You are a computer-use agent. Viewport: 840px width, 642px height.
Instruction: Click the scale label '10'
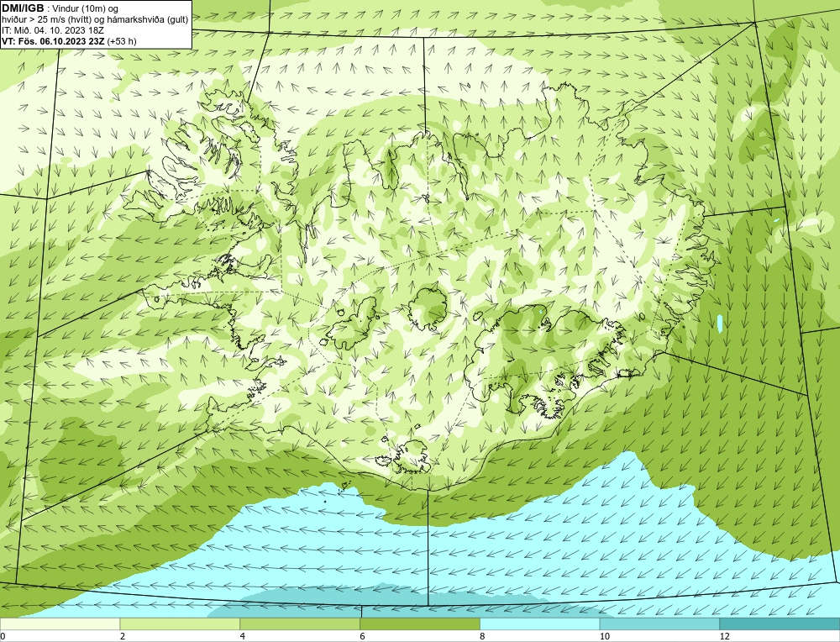[605, 636]
